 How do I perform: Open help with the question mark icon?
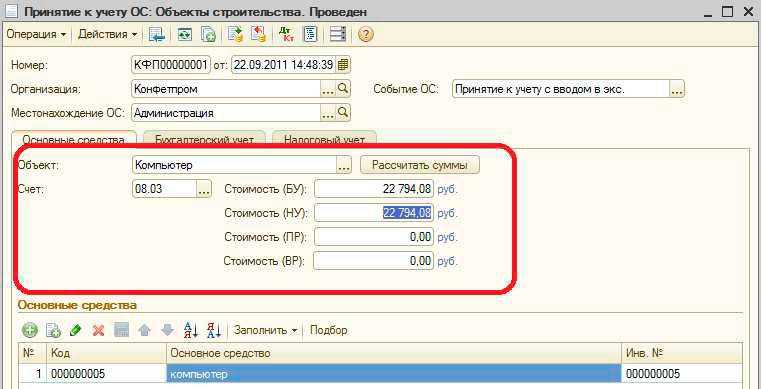pyautogui.click(x=365, y=34)
